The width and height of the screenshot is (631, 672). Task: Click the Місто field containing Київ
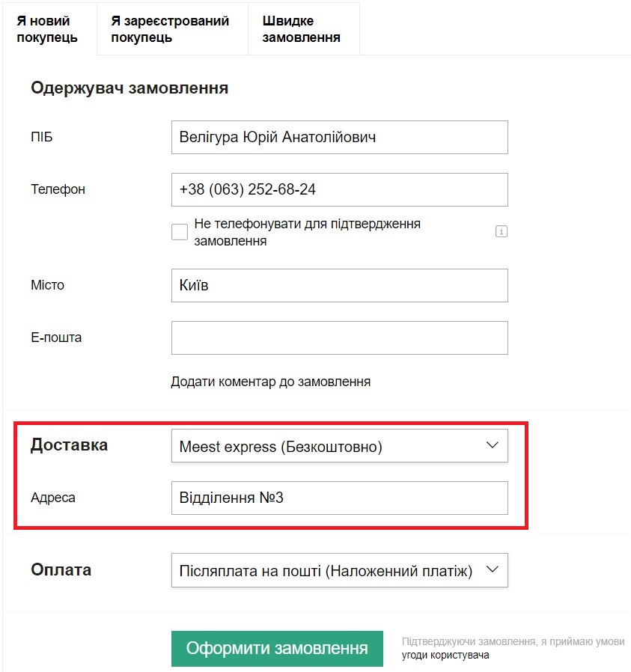(340, 285)
